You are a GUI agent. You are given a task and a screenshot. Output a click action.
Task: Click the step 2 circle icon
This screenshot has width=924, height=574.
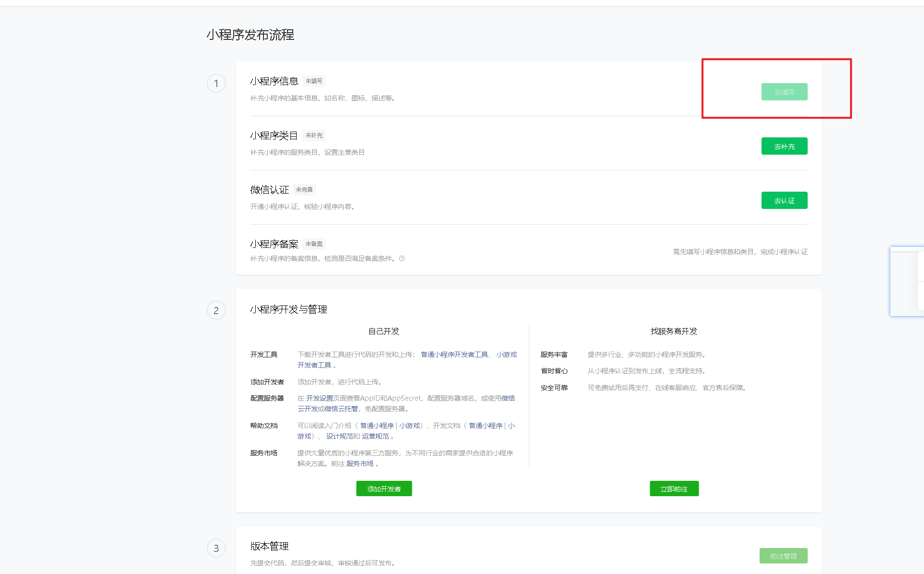click(216, 310)
